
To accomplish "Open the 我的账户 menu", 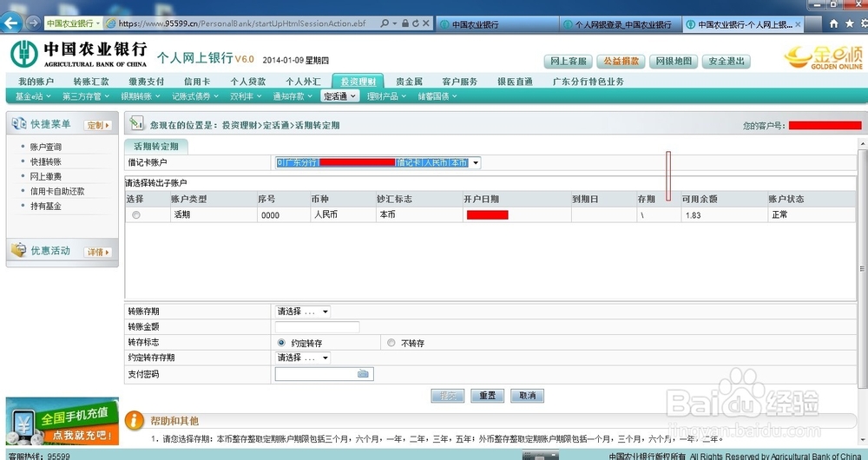I will coord(36,82).
